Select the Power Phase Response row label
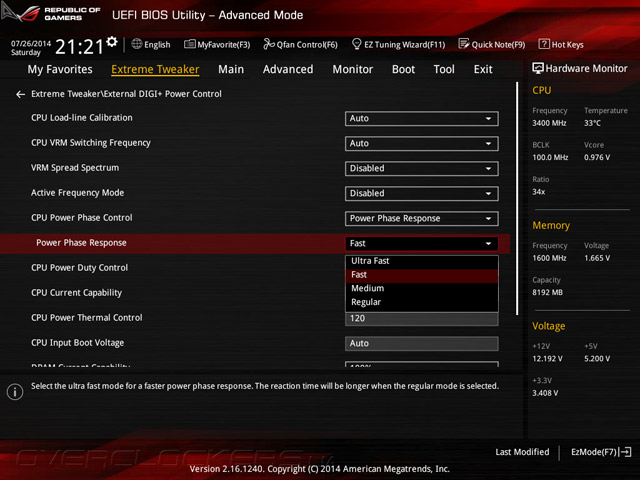The width and height of the screenshot is (640, 480). tap(81, 243)
